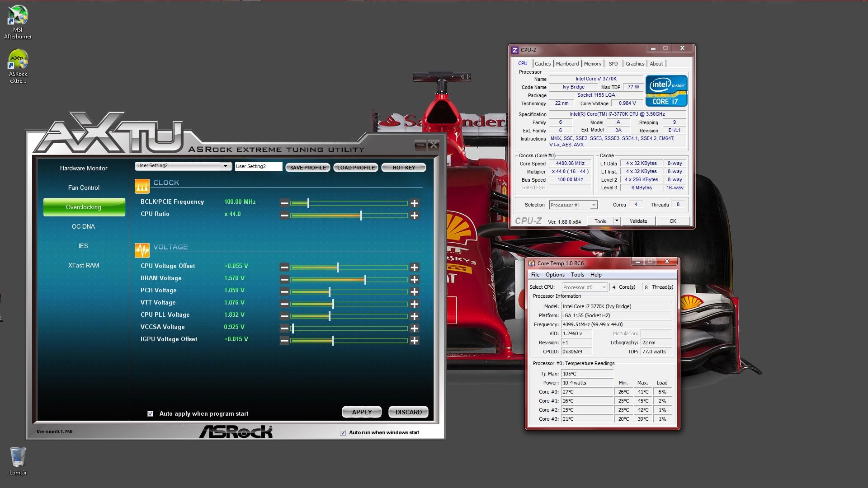The height and width of the screenshot is (488, 868).
Task: Switch to CPU-Z Mainboard tab
Action: (x=567, y=64)
